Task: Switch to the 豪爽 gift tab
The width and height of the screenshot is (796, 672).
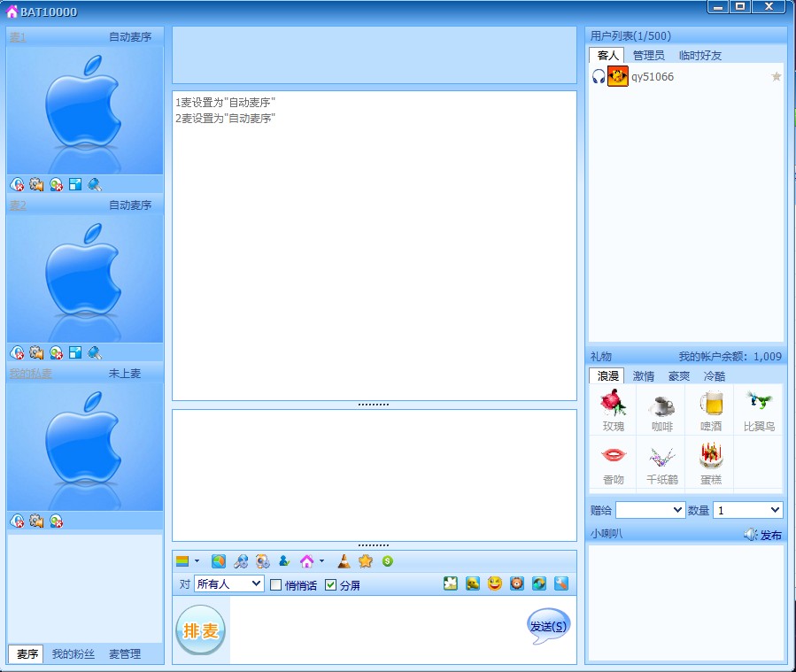Action: 679,376
